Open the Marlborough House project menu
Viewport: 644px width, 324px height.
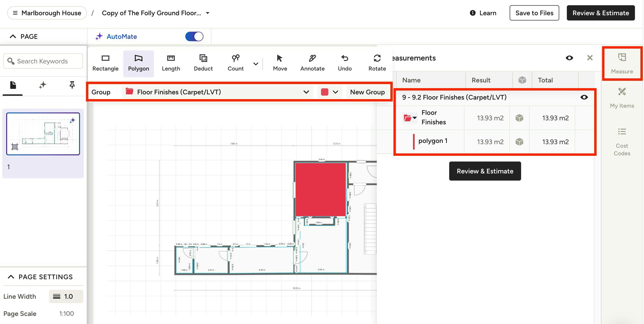point(47,13)
